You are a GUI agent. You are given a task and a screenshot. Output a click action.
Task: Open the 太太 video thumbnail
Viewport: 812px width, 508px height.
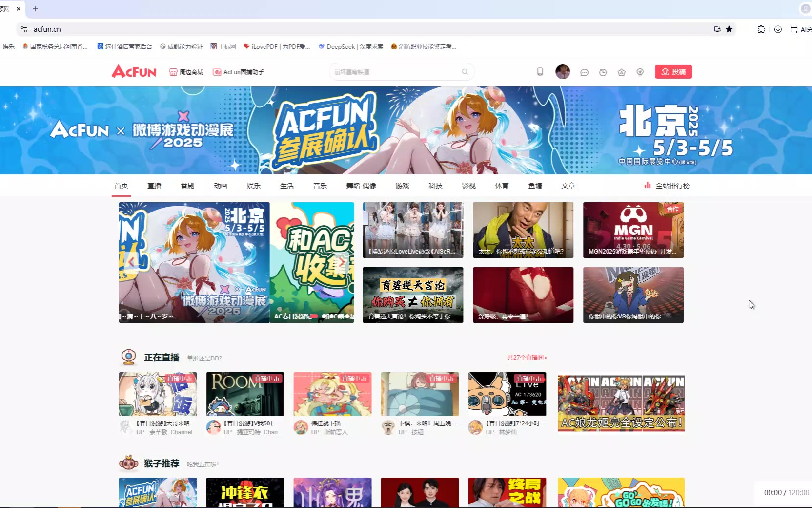[523, 230]
